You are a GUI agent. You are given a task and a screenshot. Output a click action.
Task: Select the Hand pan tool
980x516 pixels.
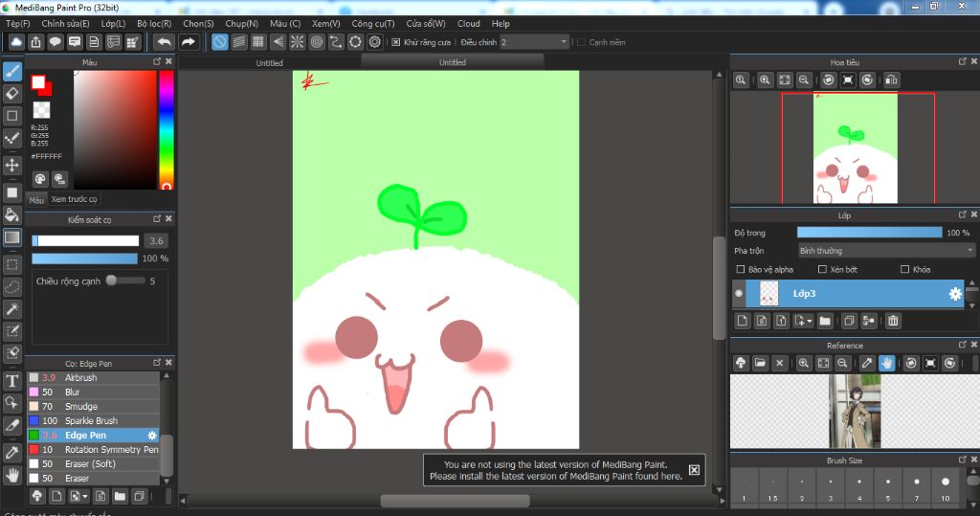12,474
